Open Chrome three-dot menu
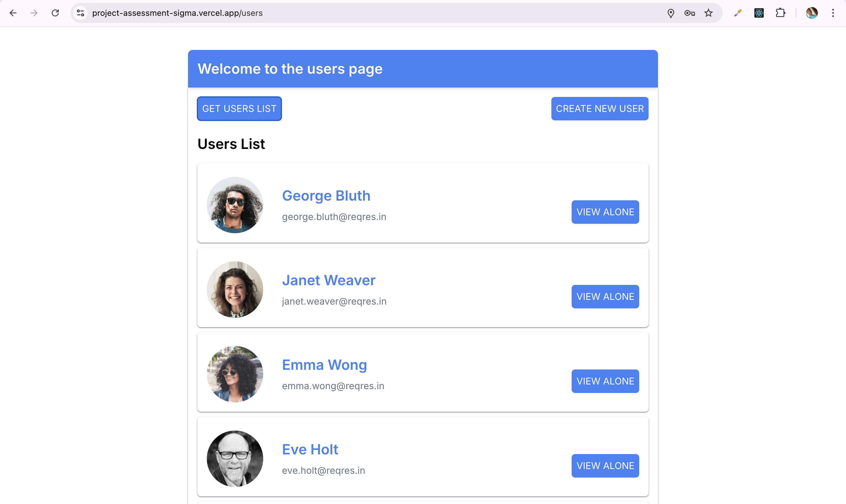Viewport: 846px width, 504px height. pos(833,13)
